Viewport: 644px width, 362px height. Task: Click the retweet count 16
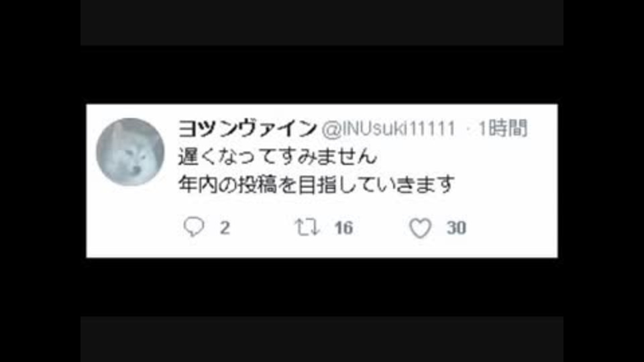pos(343,228)
